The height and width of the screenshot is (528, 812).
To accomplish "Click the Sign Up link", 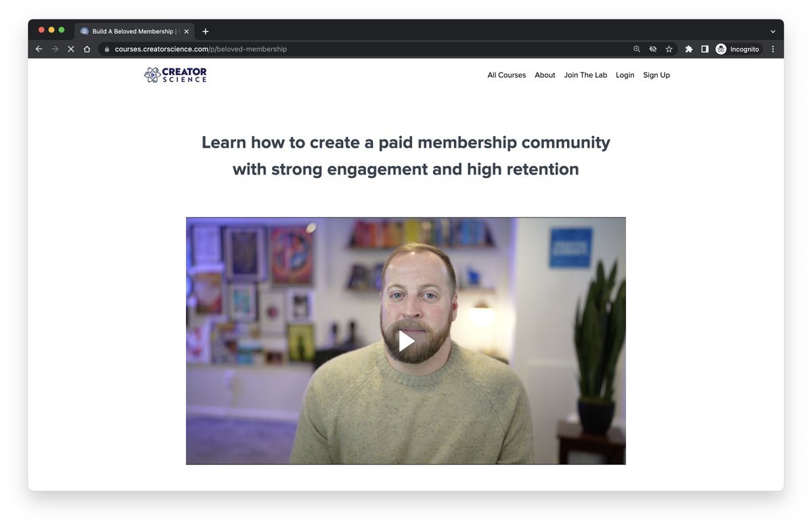I will click(656, 74).
